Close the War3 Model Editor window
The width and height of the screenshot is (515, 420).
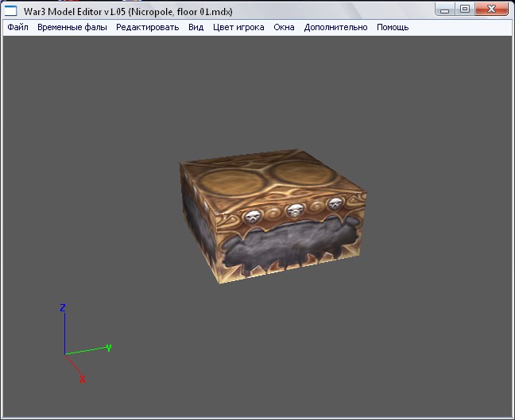click(491, 10)
